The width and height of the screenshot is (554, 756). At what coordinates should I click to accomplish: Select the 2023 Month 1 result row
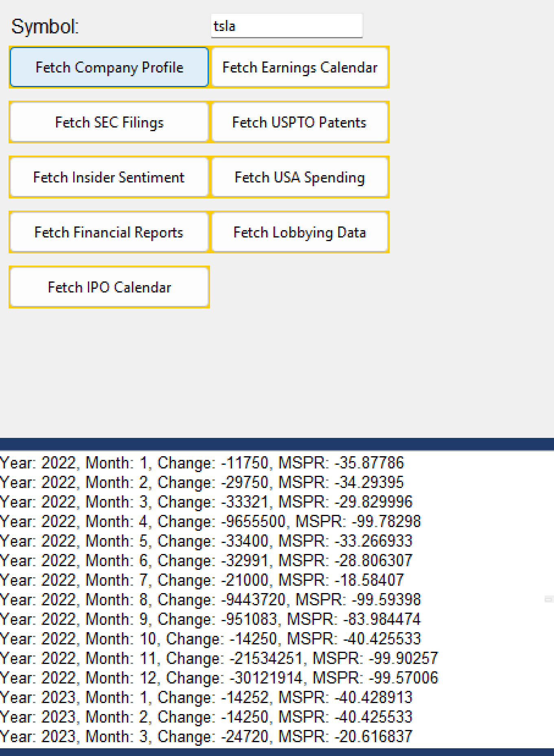click(206, 697)
